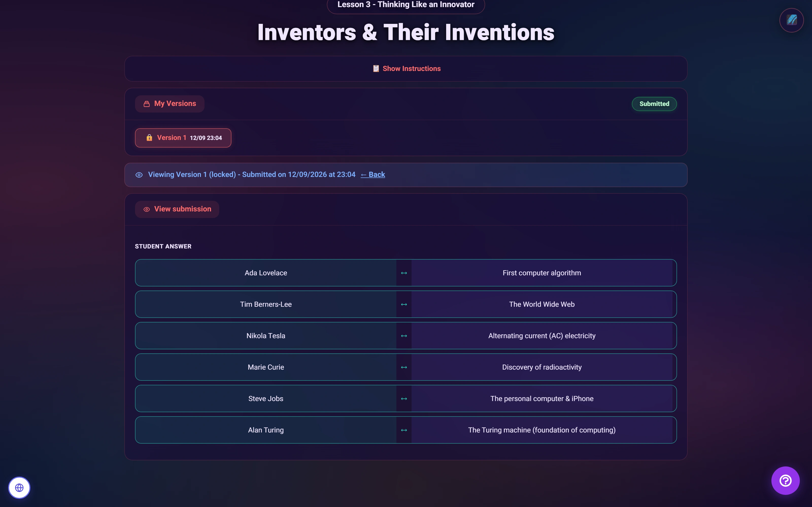
Task: Open the globe language selector
Action: [x=19, y=487]
